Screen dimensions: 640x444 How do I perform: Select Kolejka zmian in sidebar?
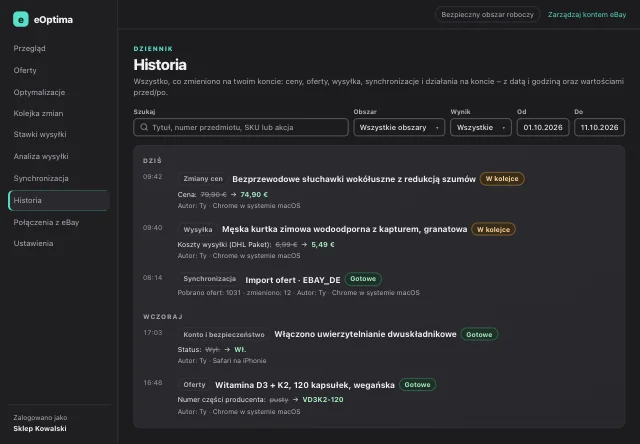click(x=38, y=113)
